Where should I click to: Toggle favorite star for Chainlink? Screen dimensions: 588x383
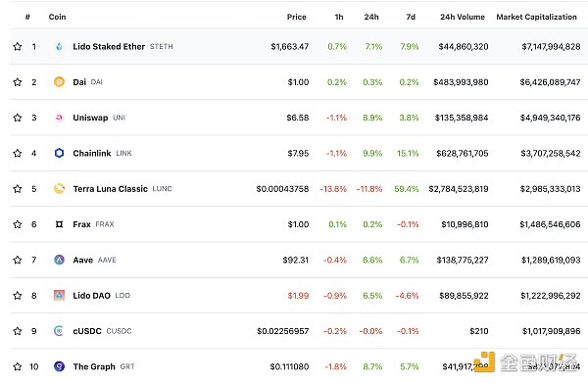[x=18, y=153]
